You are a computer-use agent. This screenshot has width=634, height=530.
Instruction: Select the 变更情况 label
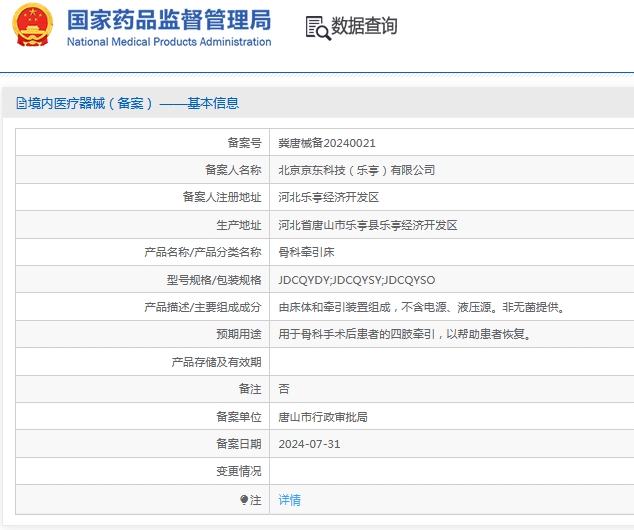(239, 471)
